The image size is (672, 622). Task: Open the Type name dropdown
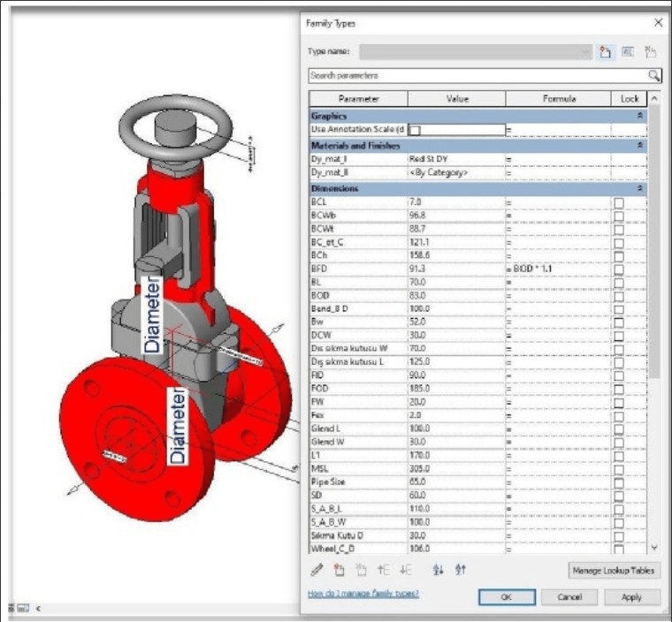point(585,52)
